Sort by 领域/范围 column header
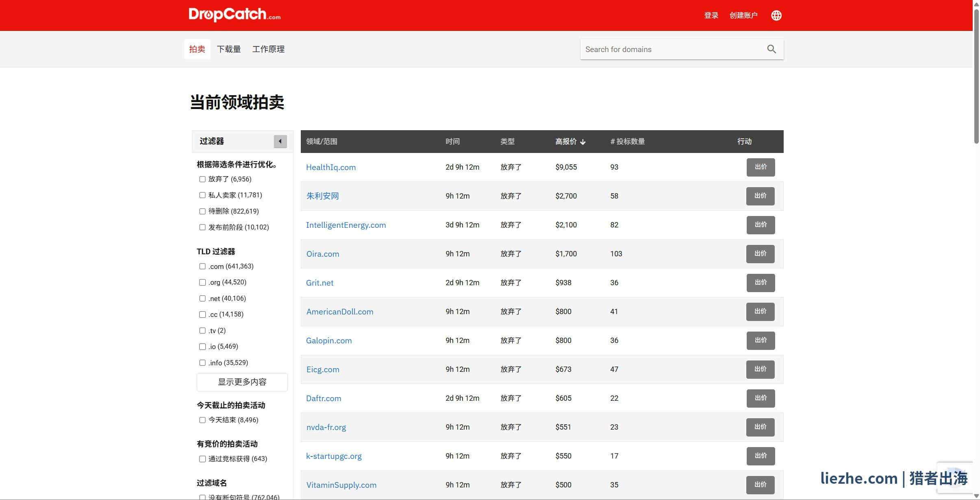The image size is (980, 500). pos(322,142)
